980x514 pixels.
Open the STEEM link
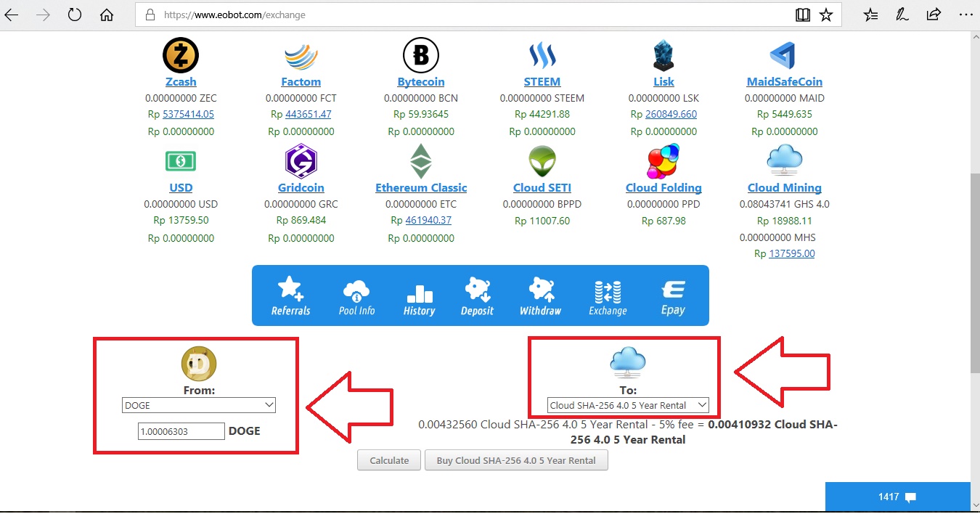pyautogui.click(x=542, y=82)
